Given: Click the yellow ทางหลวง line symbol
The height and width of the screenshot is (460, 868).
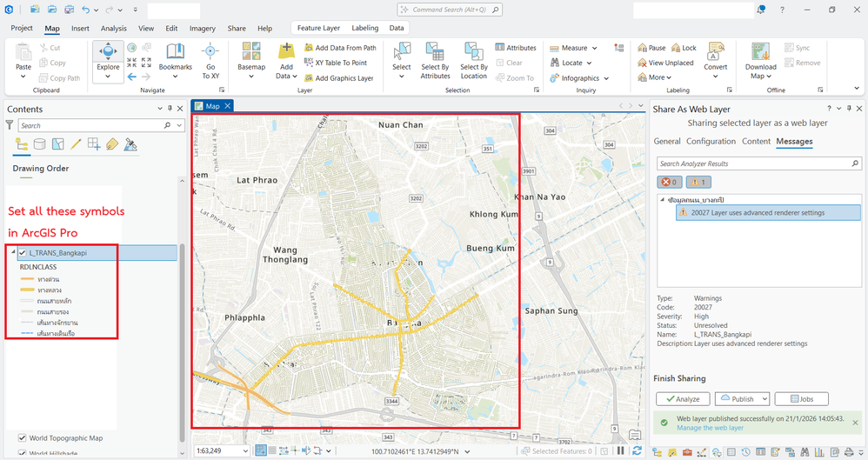Looking at the screenshot, I should [x=27, y=290].
